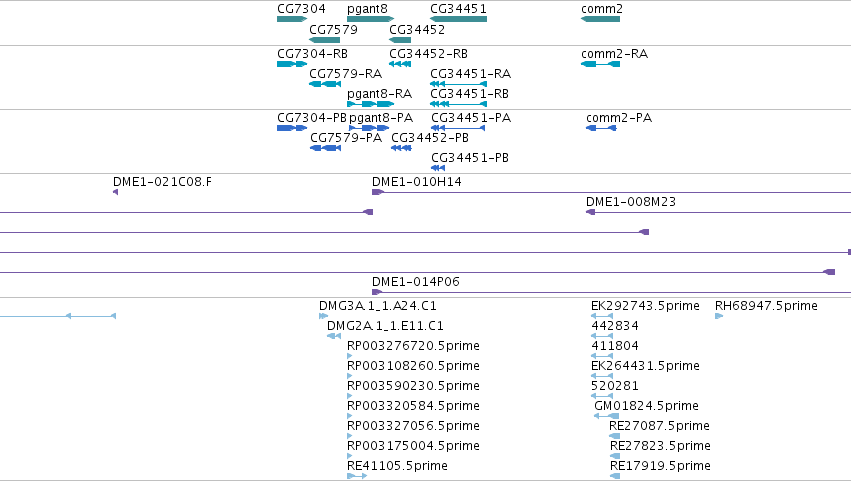
Task: Click EST RP003327056.5prime
Action: tap(350, 436)
